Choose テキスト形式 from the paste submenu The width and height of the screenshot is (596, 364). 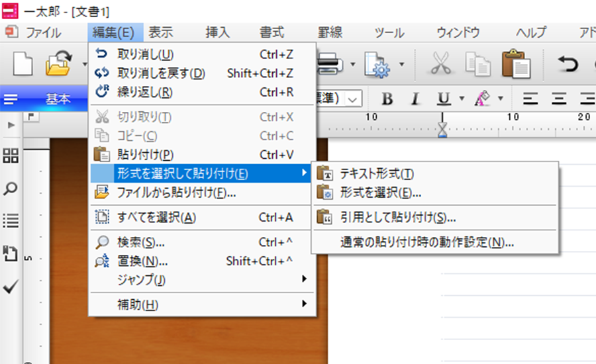tap(376, 174)
